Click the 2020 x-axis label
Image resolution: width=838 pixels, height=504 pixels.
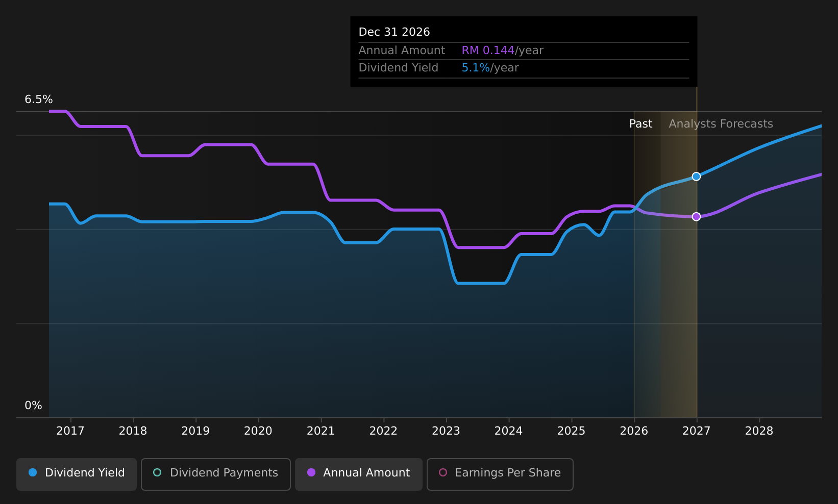(x=258, y=431)
